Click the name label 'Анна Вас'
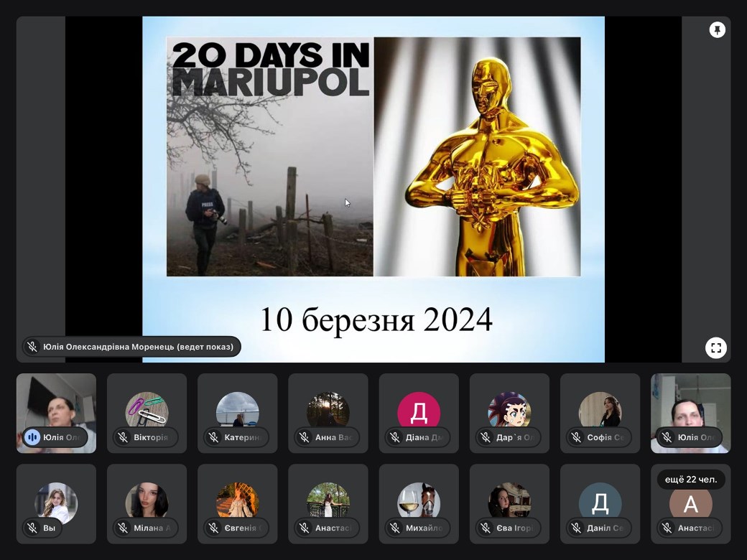The image size is (747, 560). tap(333, 437)
